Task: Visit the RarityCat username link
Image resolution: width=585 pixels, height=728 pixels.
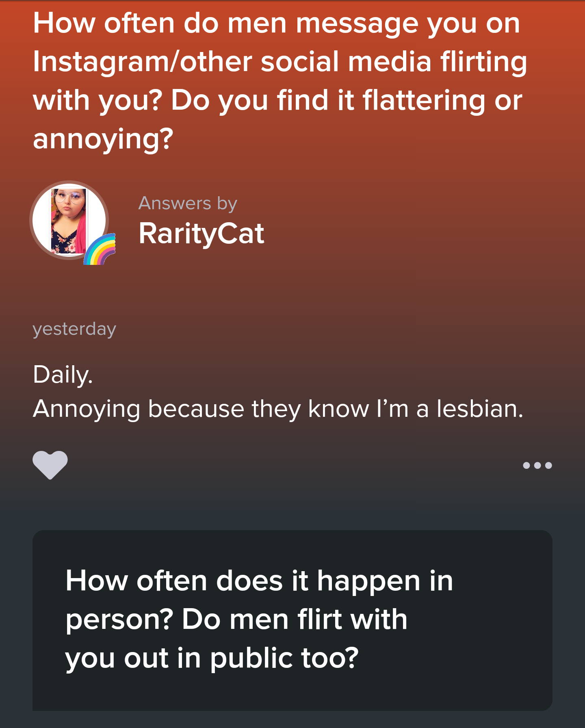Action: pos(201,234)
